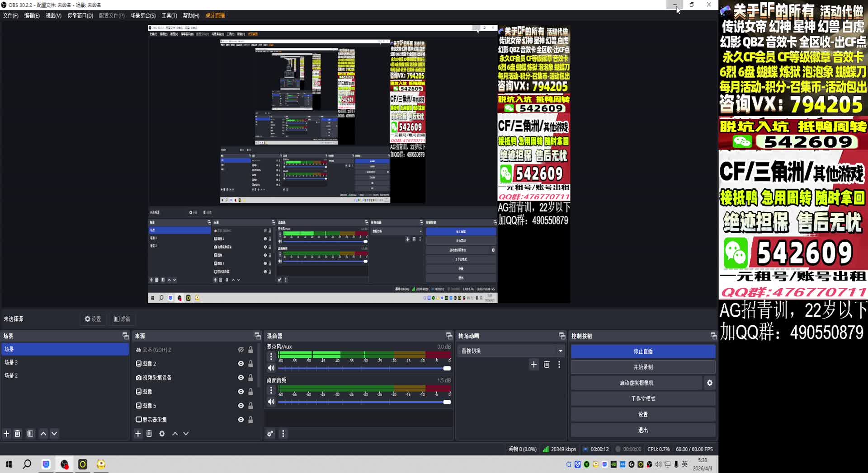Image resolution: width=868 pixels, height=473 pixels.
Task: Open virtual camera settings gear icon
Action: coord(709,383)
